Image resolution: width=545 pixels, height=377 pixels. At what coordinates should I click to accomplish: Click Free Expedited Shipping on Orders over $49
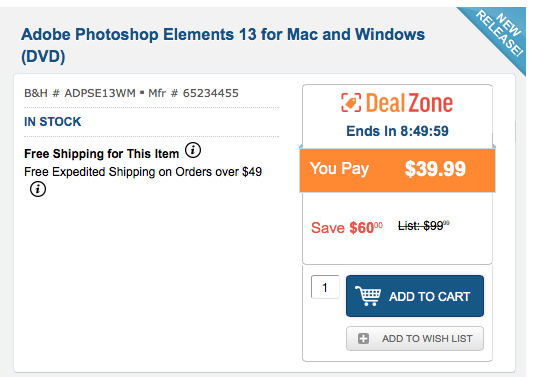coord(143,172)
